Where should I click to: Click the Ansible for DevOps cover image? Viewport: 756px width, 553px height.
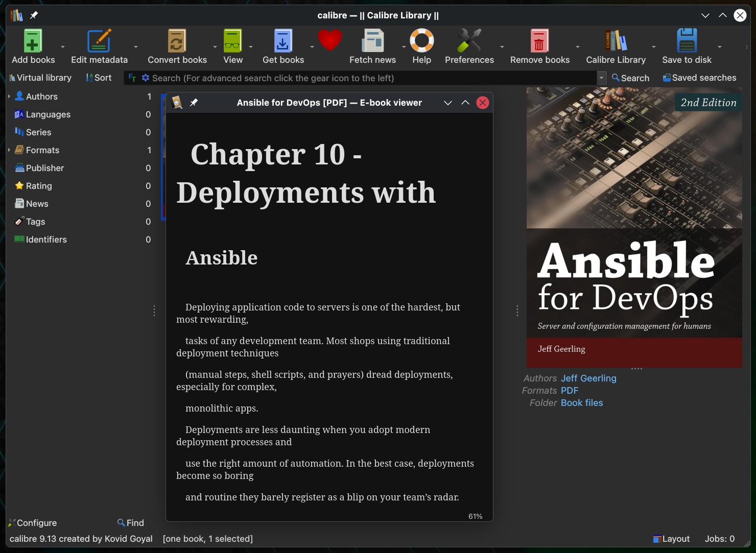coord(634,227)
